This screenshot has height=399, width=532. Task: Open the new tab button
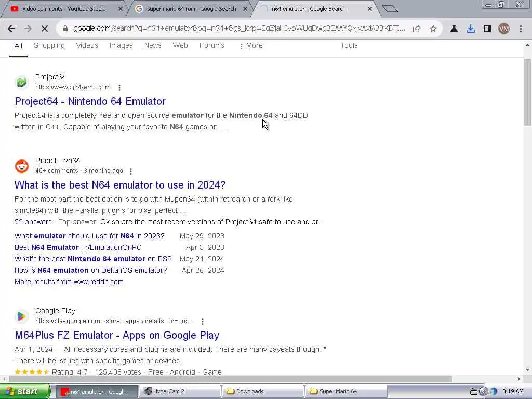click(390, 9)
